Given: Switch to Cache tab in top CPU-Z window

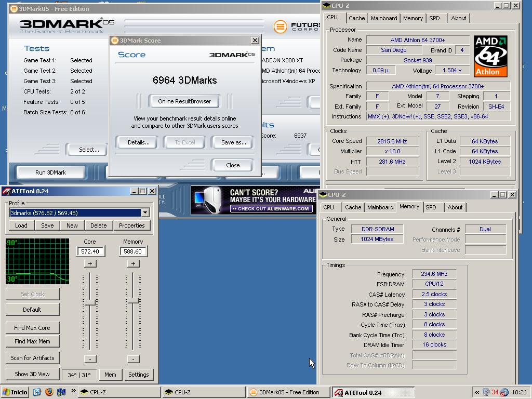Looking at the screenshot, I should [x=356, y=18].
